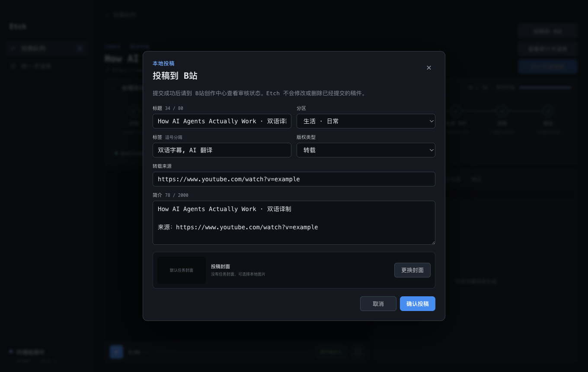Click the 逗号分隔 hint beside 标签
Viewport: 588px width, 372px height.
174,137
